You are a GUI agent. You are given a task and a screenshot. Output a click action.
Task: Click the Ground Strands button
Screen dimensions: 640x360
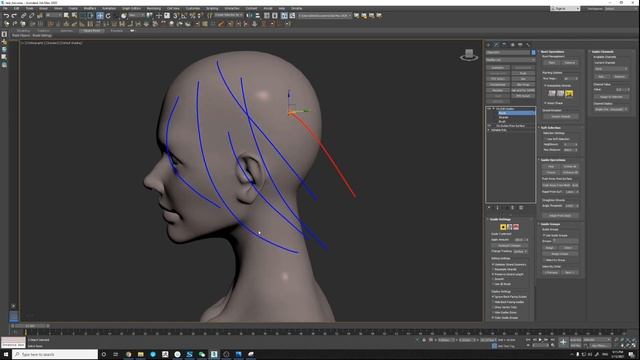(561, 116)
